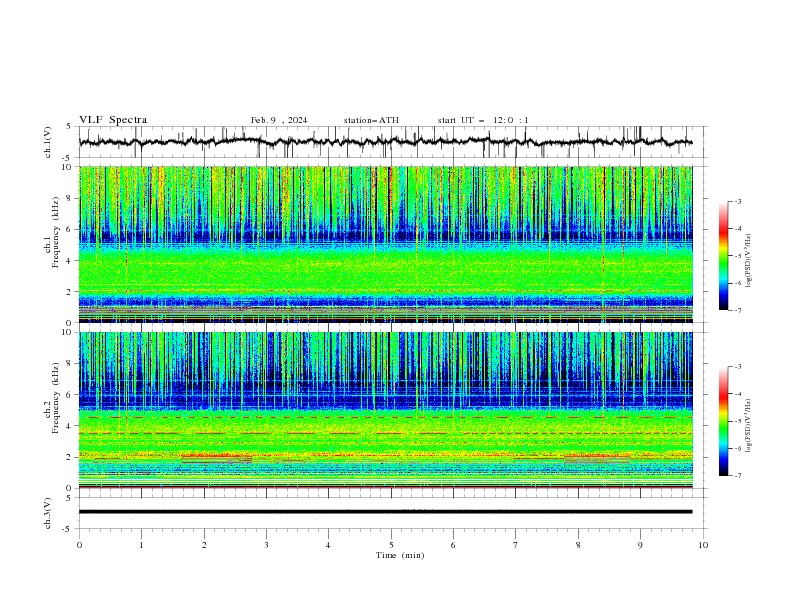Click the ch.2 "Frequency (kHz)" axis label
Viewport: 792px width, 612px height.
[55, 397]
